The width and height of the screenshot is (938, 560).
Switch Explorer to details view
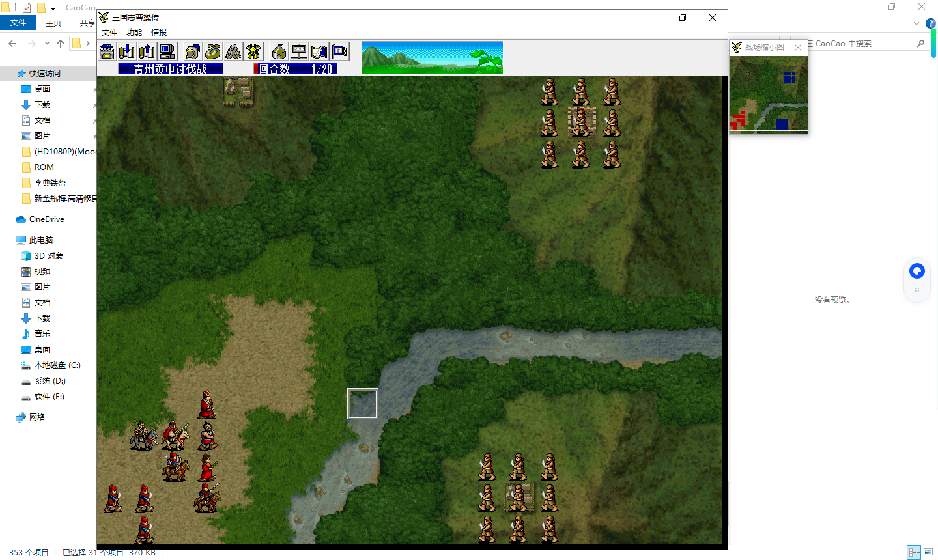pyautogui.click(x=915, y=552)
